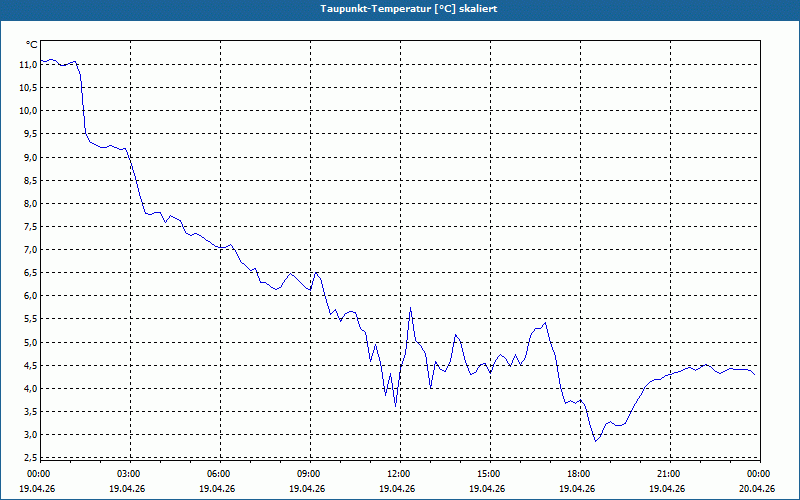Select the 5,0 y-axis label
Screen dimensions: 800x500
click(30, 342)
